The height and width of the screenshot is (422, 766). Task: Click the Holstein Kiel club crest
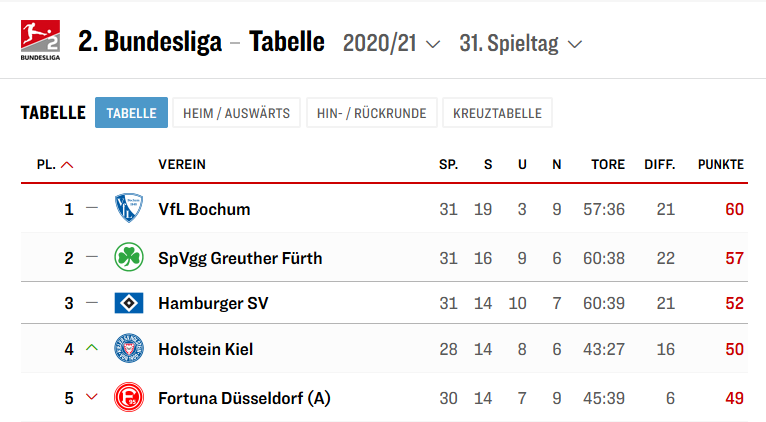coord(128,348)
